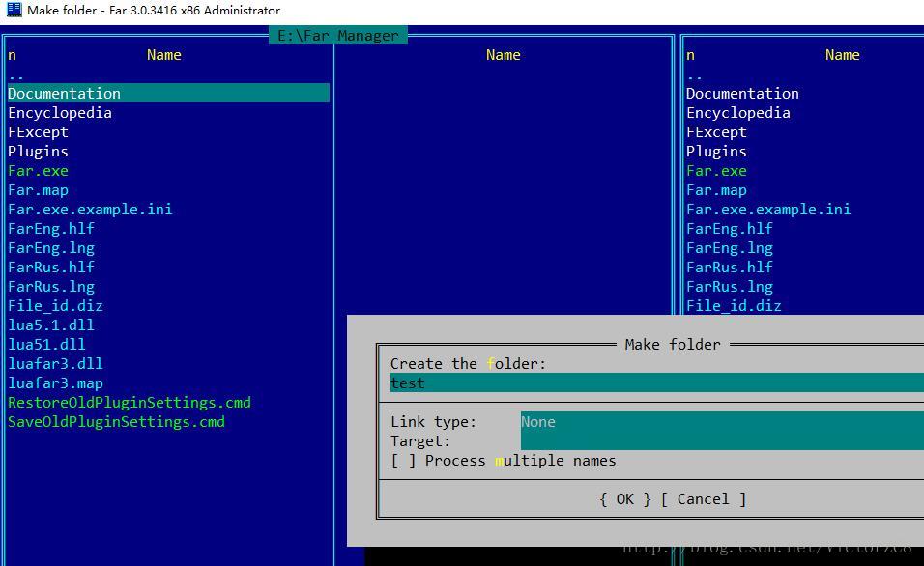Select RestoreOldPluginSettings.cmd file
Image resolution: width=924 pixels, height=566 pixels.
[x=130, y=402]
